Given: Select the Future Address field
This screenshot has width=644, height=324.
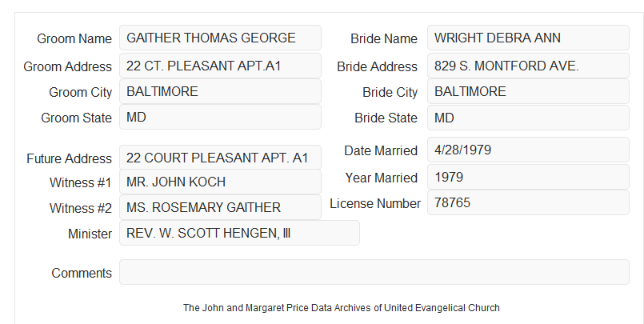Looking at the screenshot, I should coord(220,158).
